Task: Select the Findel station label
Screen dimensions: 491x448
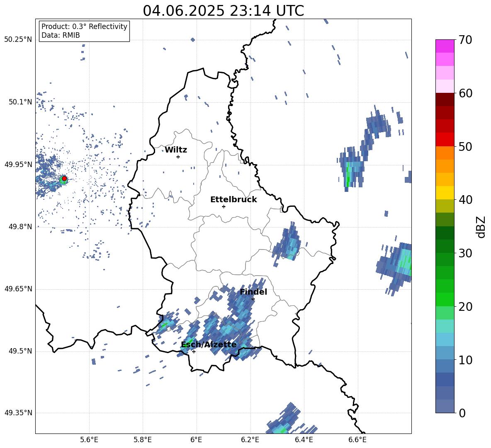Action: (x=253, y=292)
